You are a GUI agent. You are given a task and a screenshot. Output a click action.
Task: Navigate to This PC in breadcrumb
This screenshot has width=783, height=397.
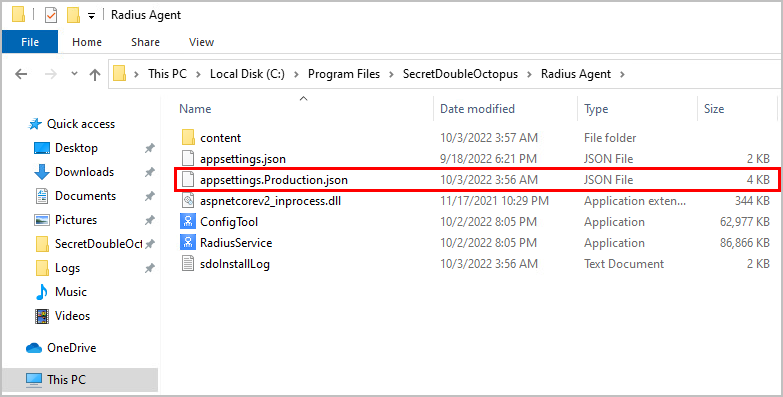[x=167, y=74]
